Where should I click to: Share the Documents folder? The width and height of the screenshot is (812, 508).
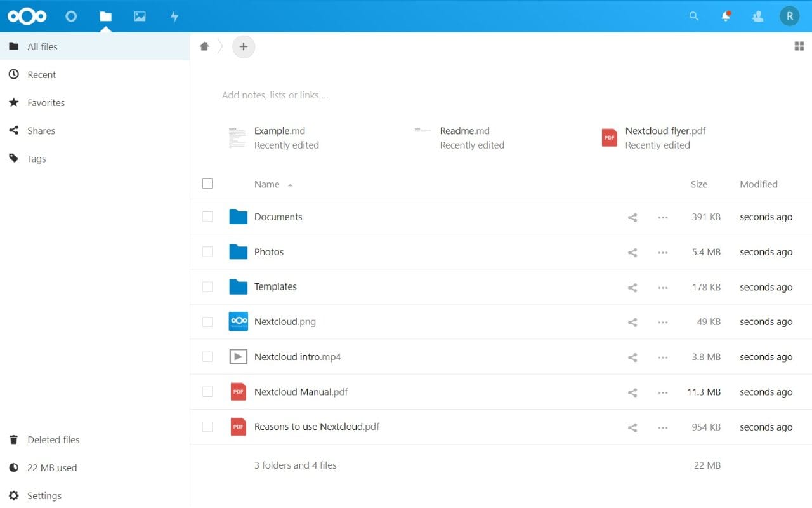(632, 217)
